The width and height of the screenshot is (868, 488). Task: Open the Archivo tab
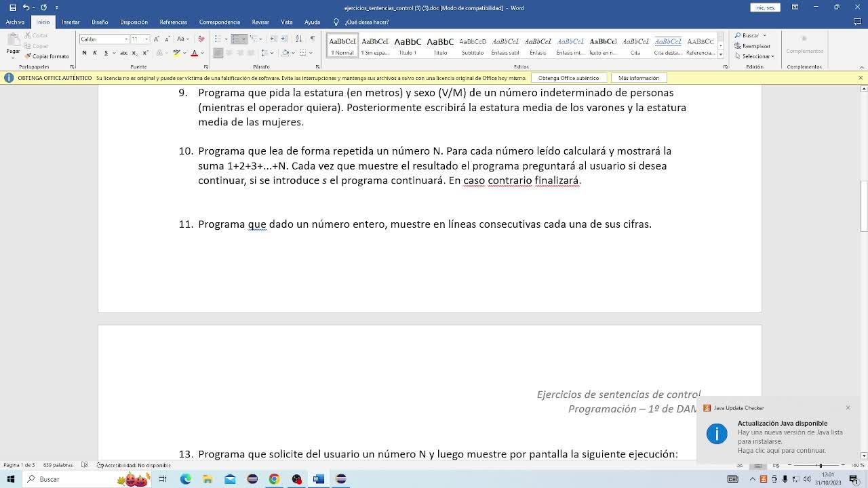coord(15,22)
